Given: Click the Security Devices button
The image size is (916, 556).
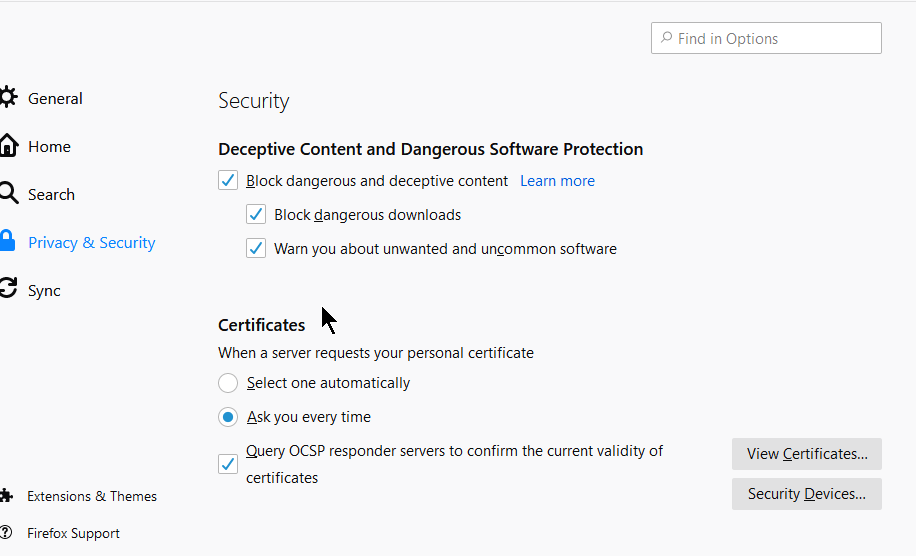Looking at the screenshot, I should (x=806, y=494).
